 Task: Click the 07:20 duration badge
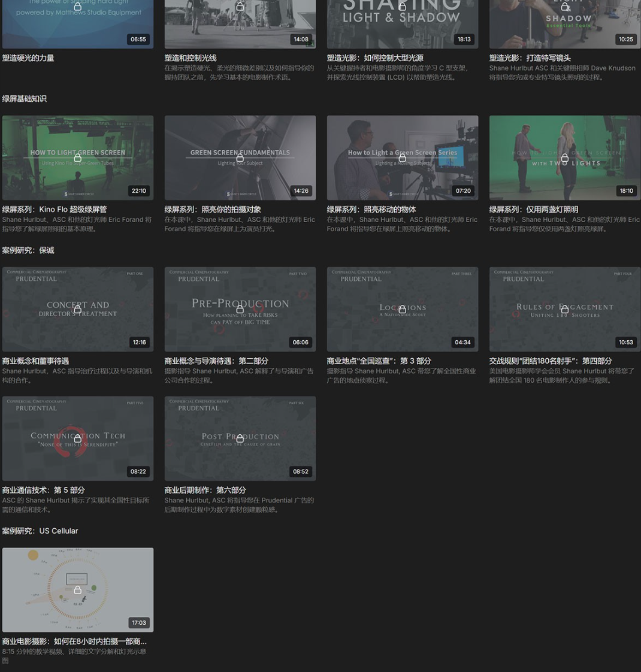[463, 190]
